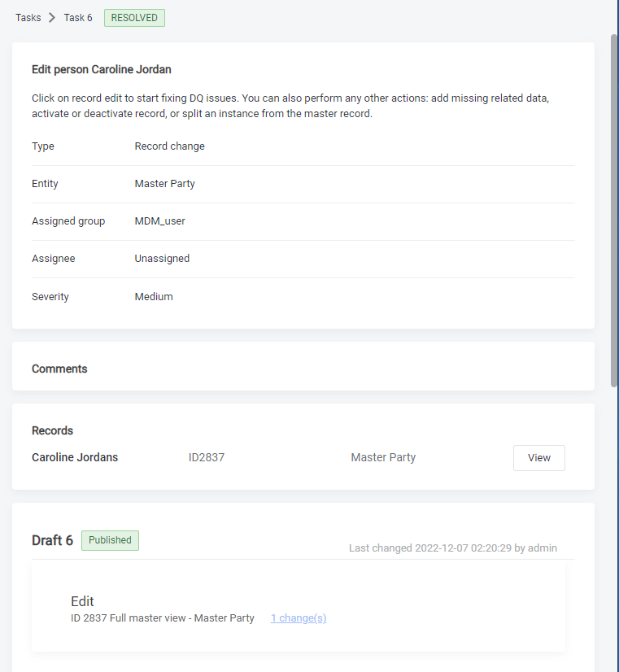Expand the Comments section
Screen dimensions: 619x672
[59, 369]
